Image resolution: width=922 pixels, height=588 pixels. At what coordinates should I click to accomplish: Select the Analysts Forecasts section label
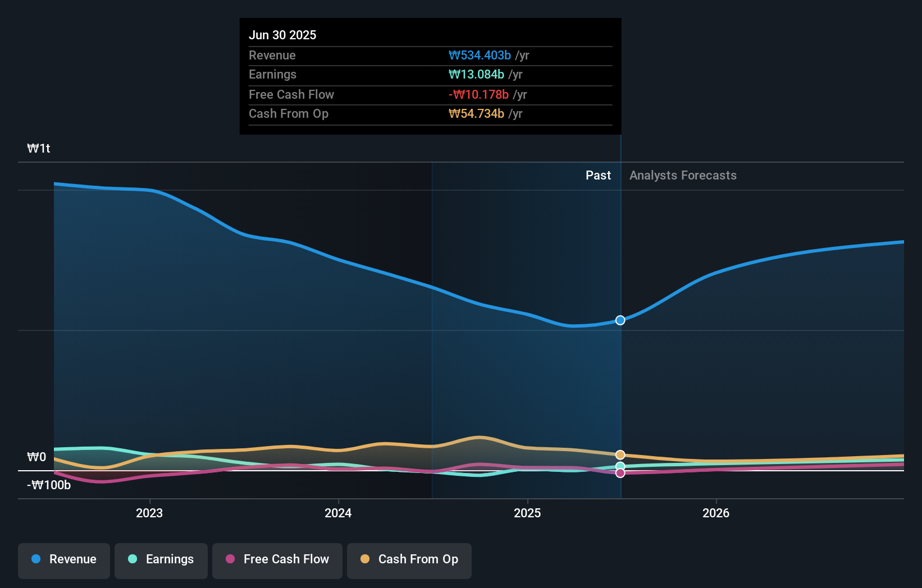[683, 175]
